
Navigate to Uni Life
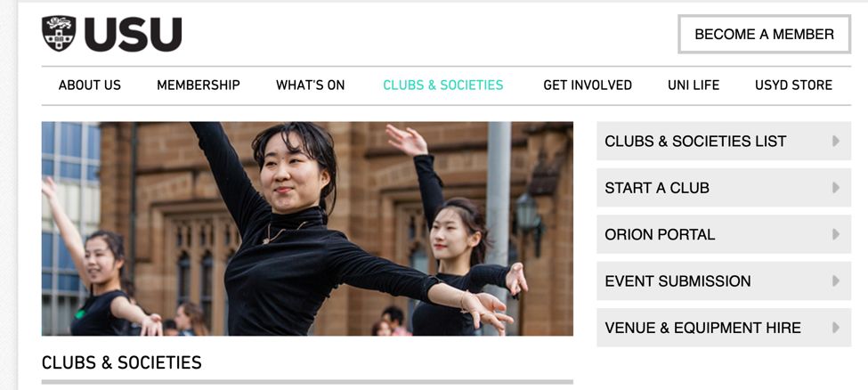(694, 85)
